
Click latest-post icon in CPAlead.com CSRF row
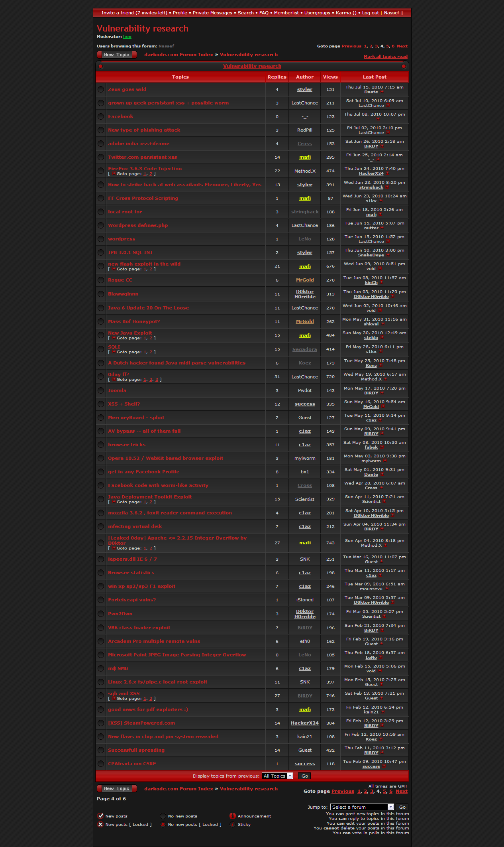click(384, 766)
